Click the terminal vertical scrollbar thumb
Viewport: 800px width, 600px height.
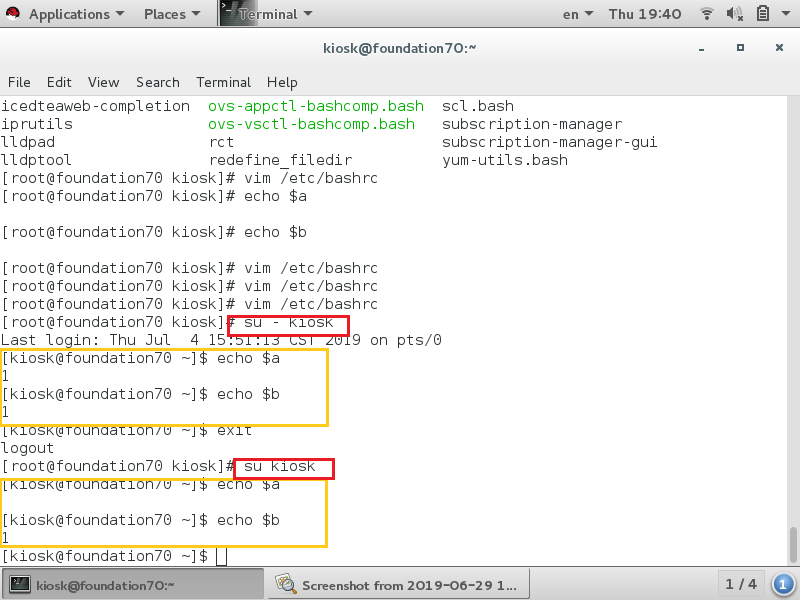(793, 544)
